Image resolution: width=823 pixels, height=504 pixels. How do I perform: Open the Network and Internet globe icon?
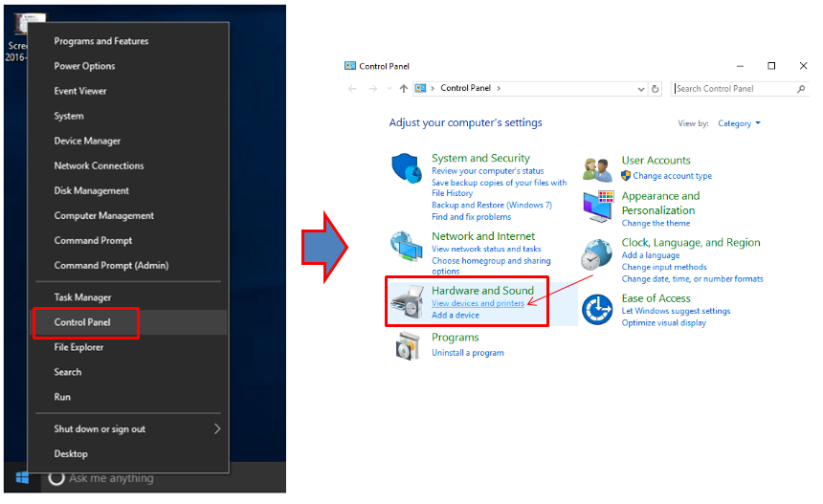pos(407,247)
